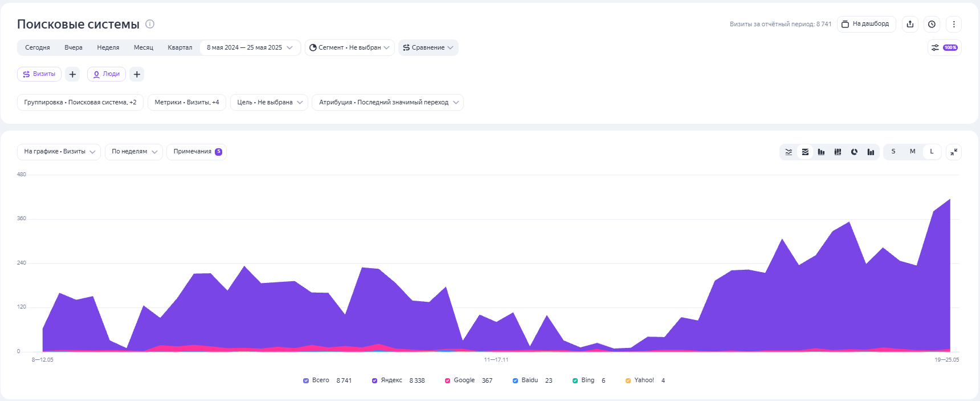Open info tooltip next to Поисковые системы
Screen dimensions: 980x401
coord(150,24)
